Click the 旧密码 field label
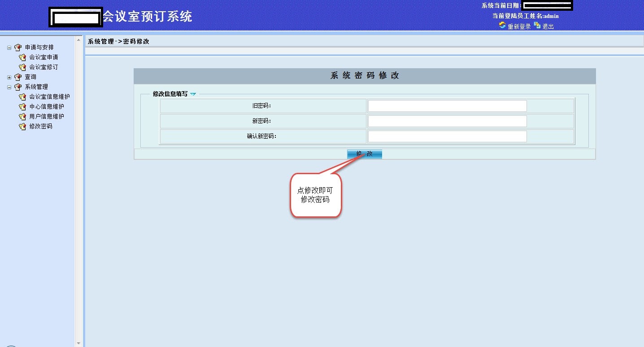 [x=262, y=106]
